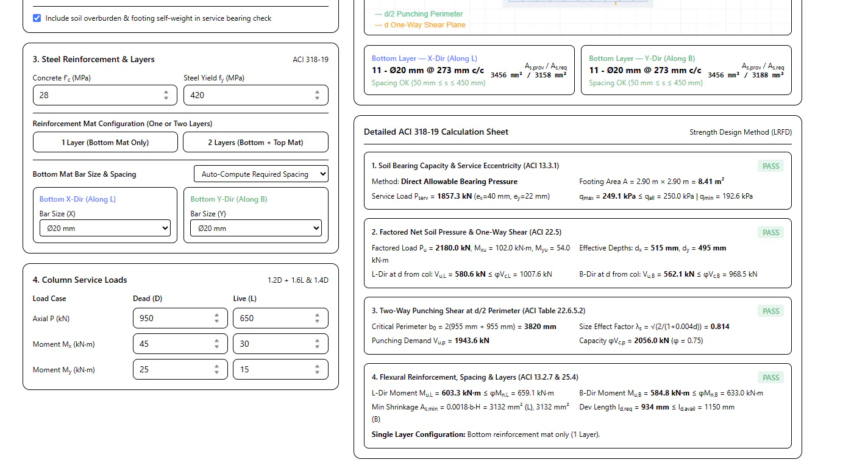Click the PASS badge for Two-Way Punching Shear
This screenshot has width=868, height=468.
(x=771, y=311)
